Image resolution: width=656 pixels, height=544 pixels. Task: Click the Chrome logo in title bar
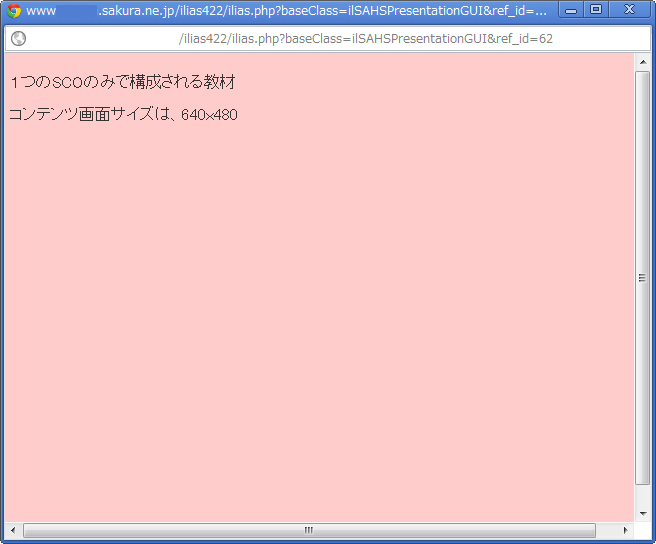14,11
